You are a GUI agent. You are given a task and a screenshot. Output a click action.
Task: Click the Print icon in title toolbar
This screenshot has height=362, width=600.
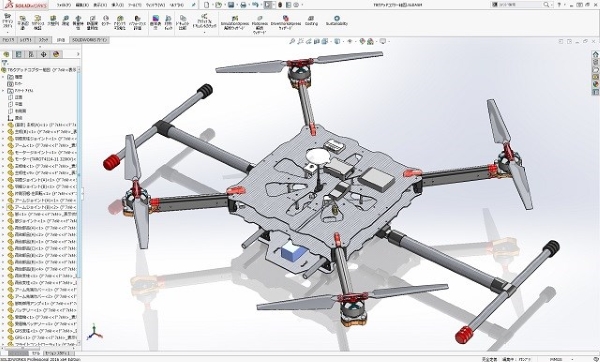click(243, 5)
